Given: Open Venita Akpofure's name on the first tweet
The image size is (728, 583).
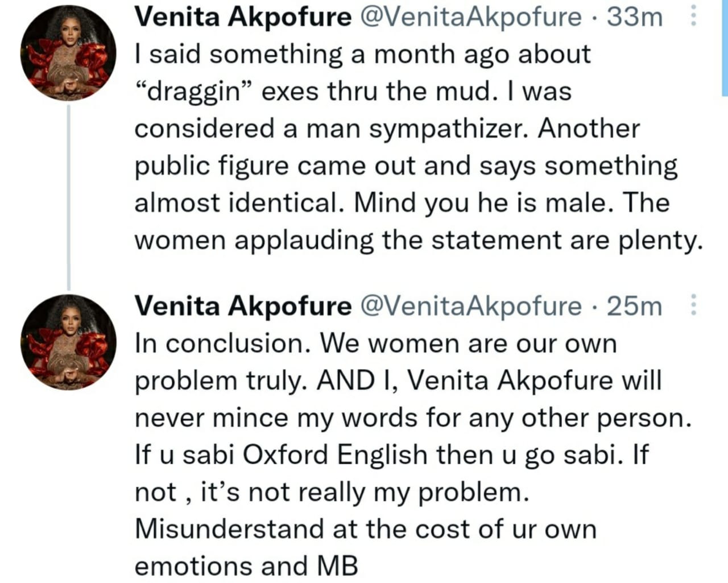Looking at the screenshot, I should (243, 17).
